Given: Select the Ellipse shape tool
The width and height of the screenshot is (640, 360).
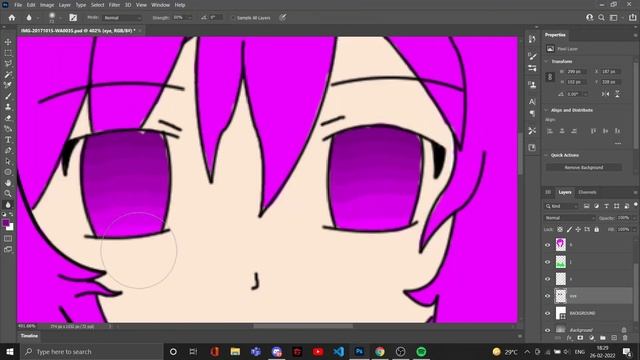Looking at the screenshot, I should pos(8,172).
